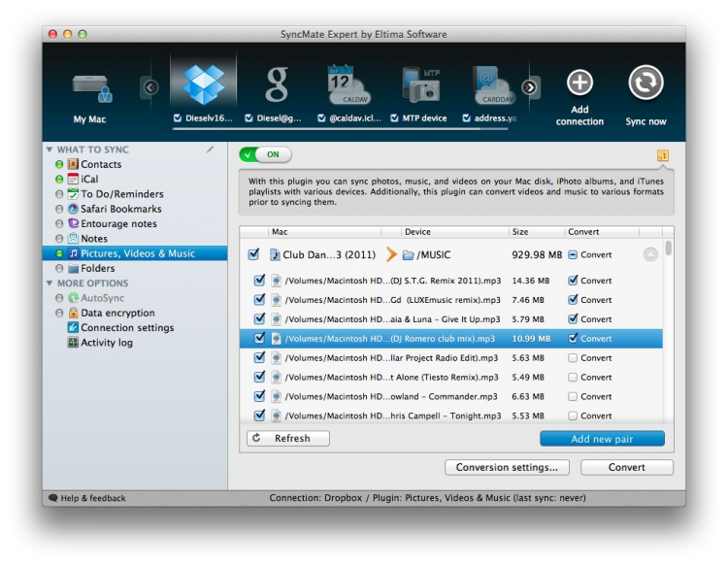Screen dimensions: 728x565
Task: Click the orange sync direction arrow
Action: point(391,254)
